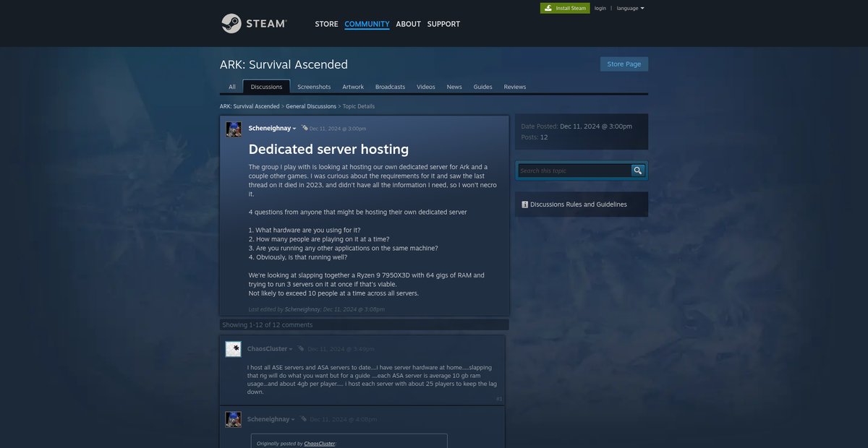Click the General Discussions breadcrumb link
Image resolution: width=868 pixels, height=448 pixels.
311,106
